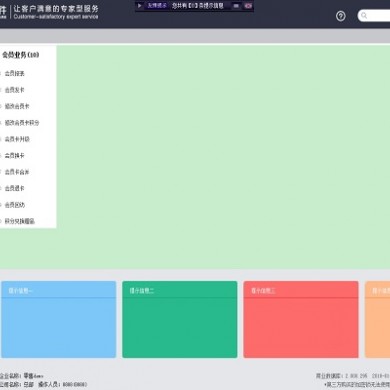Choose 会员换卡 from the sidebar
This screenshot has height=390, width=390.
pyautogui.click(x=14, y=156)
